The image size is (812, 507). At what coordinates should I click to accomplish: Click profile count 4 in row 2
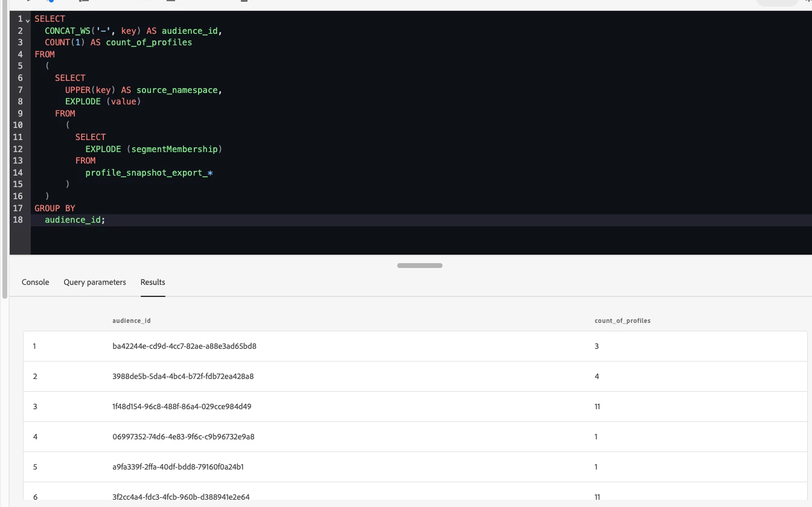[596, 376]
